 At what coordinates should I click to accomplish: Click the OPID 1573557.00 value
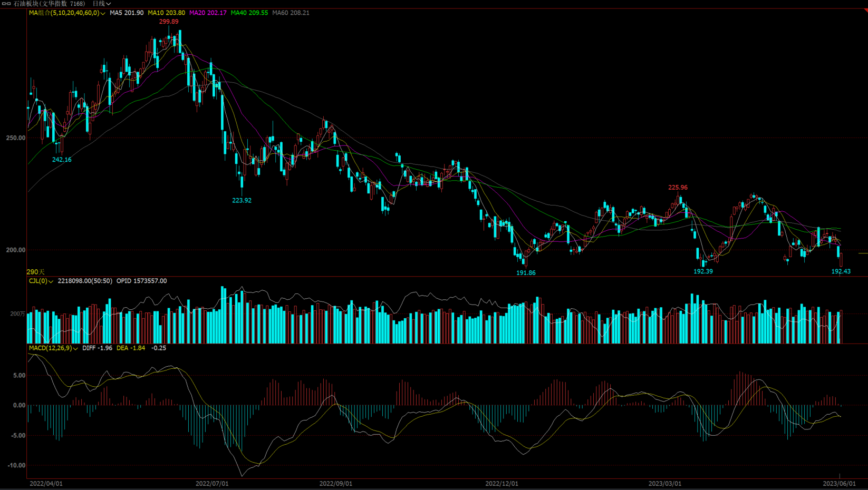click(x=141, y=281)
